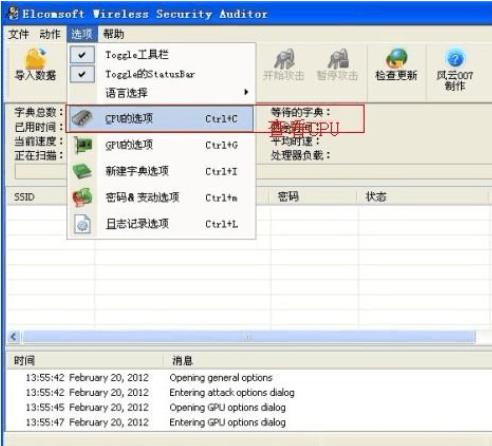
Task: Click the 开始攻击 start attack icon
Action: [284, 59]
